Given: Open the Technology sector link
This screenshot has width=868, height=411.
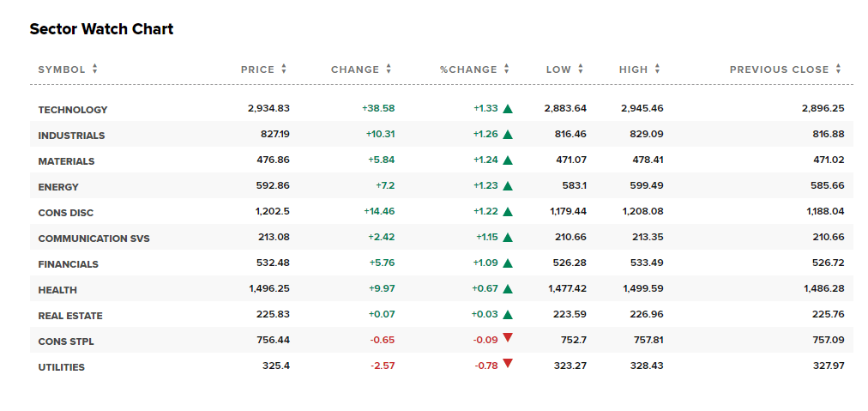Looking at the screenshot, I should click(73, 110).
